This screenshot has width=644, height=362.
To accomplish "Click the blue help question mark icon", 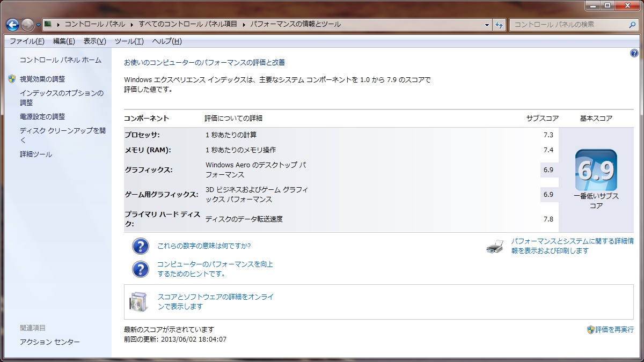I will [x=634, y=53].
